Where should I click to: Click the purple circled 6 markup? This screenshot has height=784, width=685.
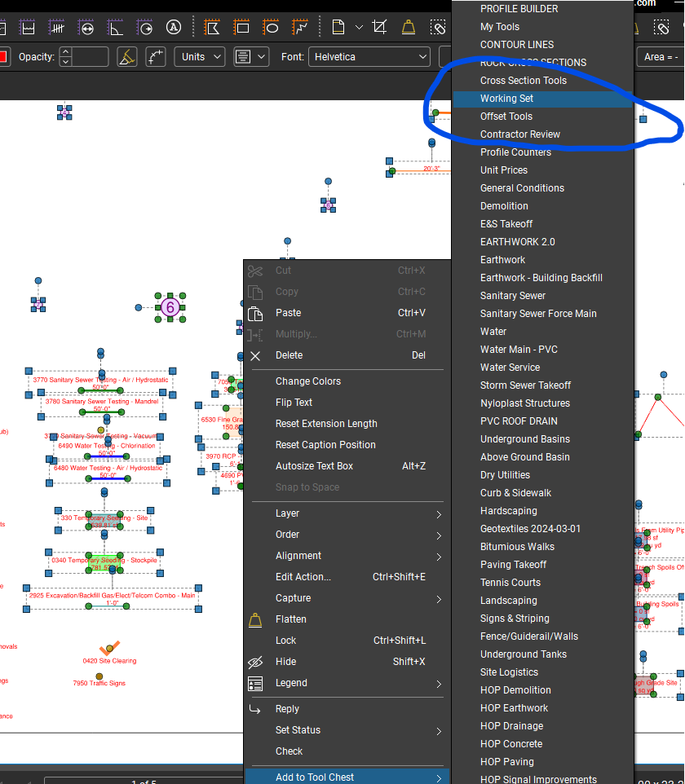click(x=170, y=307)
